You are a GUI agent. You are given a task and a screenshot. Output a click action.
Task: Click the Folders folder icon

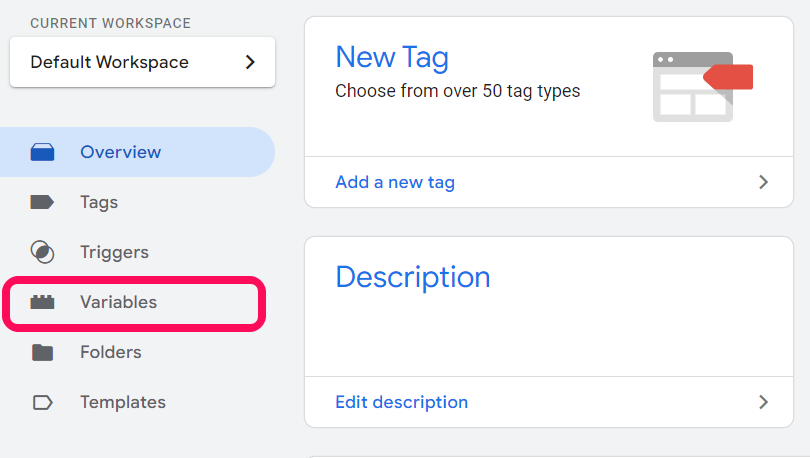[x=42, y=352]
